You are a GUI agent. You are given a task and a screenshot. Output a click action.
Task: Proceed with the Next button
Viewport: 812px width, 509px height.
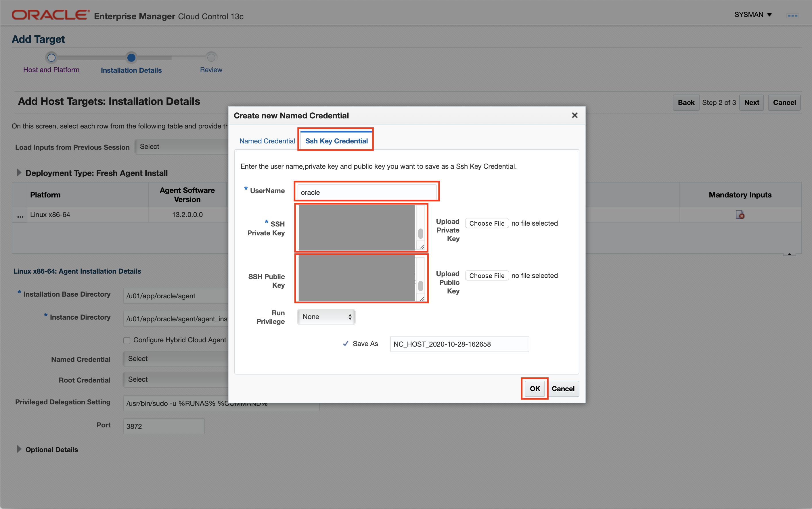(x=751, y=102)
